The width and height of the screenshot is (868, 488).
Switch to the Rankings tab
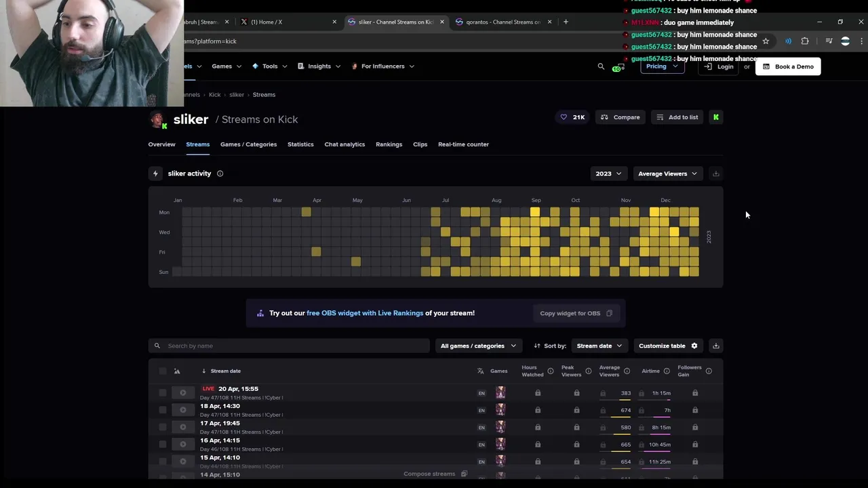389,144
